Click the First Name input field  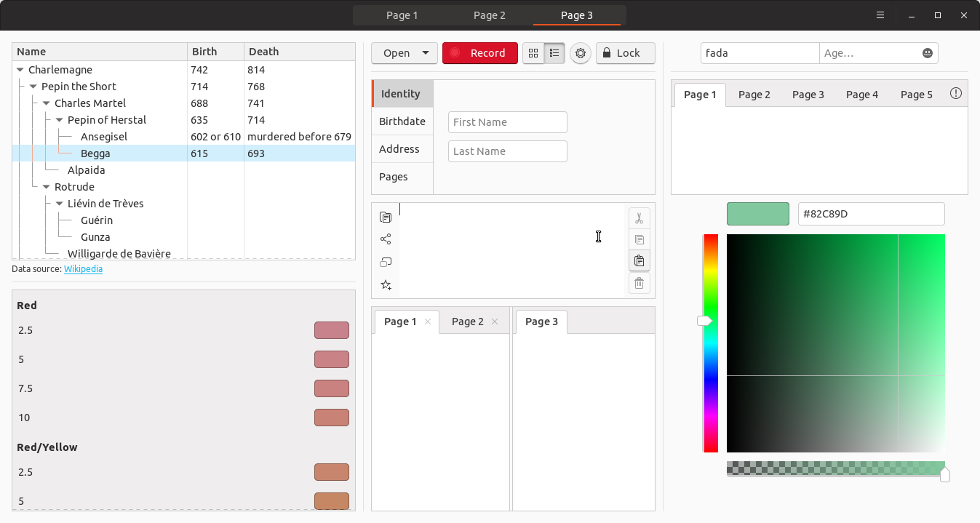pos(508,122)
